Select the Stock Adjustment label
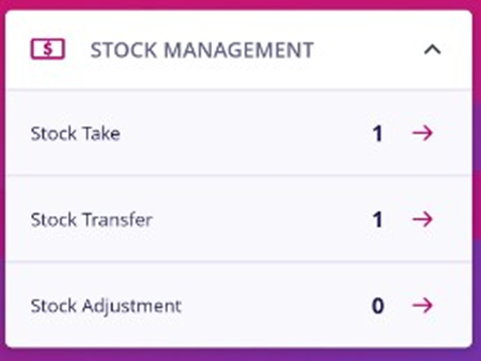This screenshot has height=361, width=481. click(106, 306)
